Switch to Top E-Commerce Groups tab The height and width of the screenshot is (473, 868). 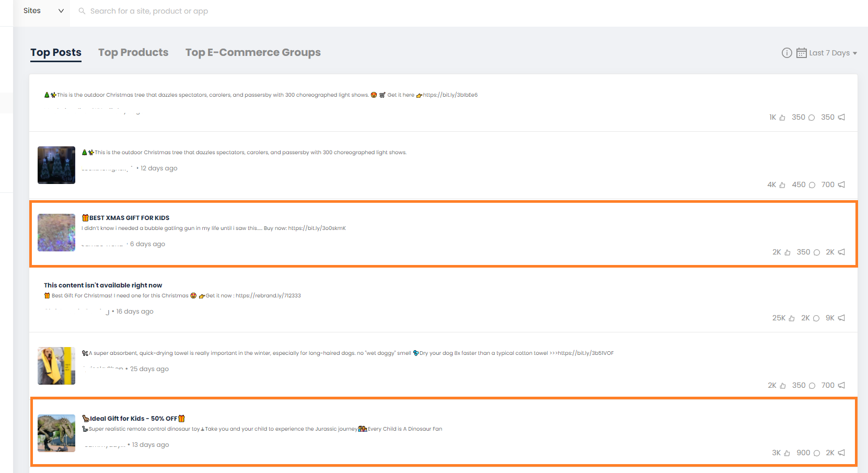[253, 52]
